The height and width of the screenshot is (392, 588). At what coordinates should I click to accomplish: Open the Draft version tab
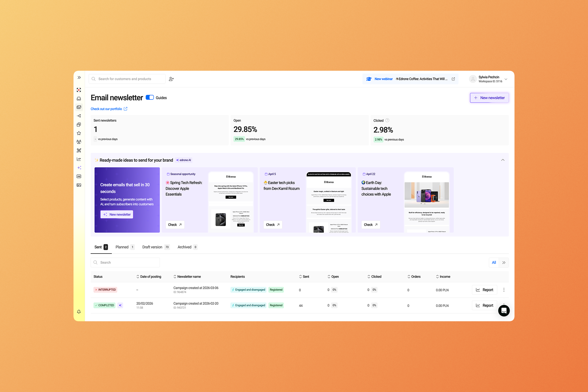pos(152,247)
